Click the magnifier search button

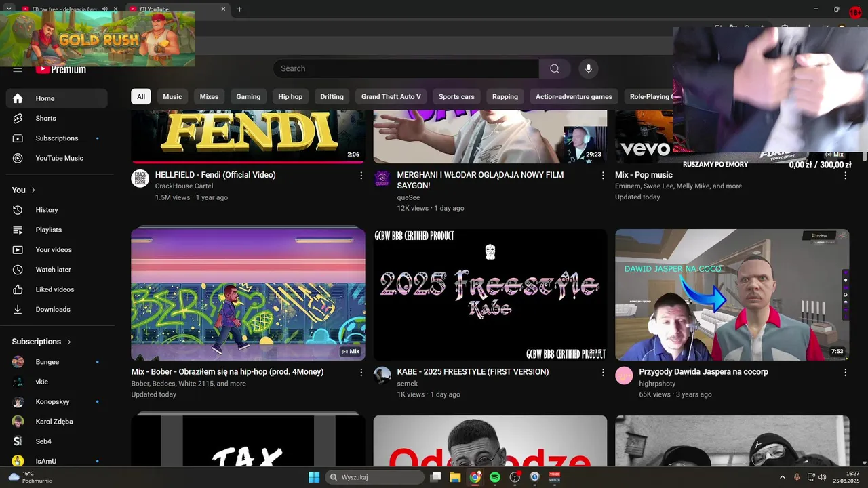555,68
